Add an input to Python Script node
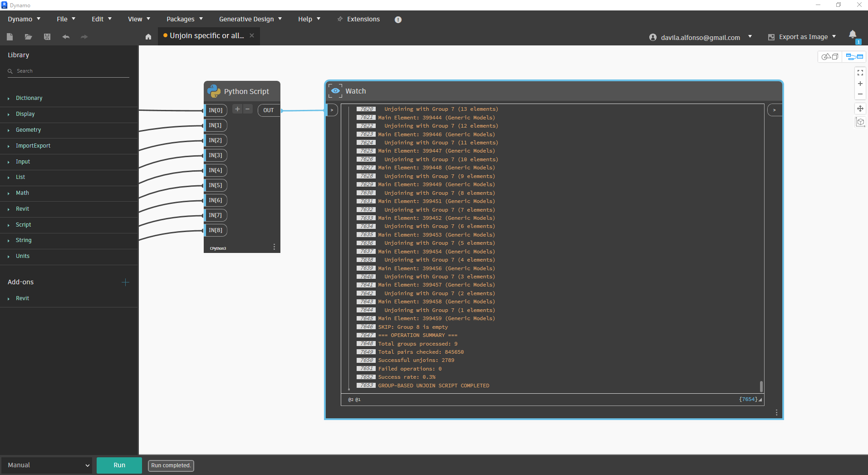Image resolution: width=868 pixels, height=475 pixels. click(237, 109)
